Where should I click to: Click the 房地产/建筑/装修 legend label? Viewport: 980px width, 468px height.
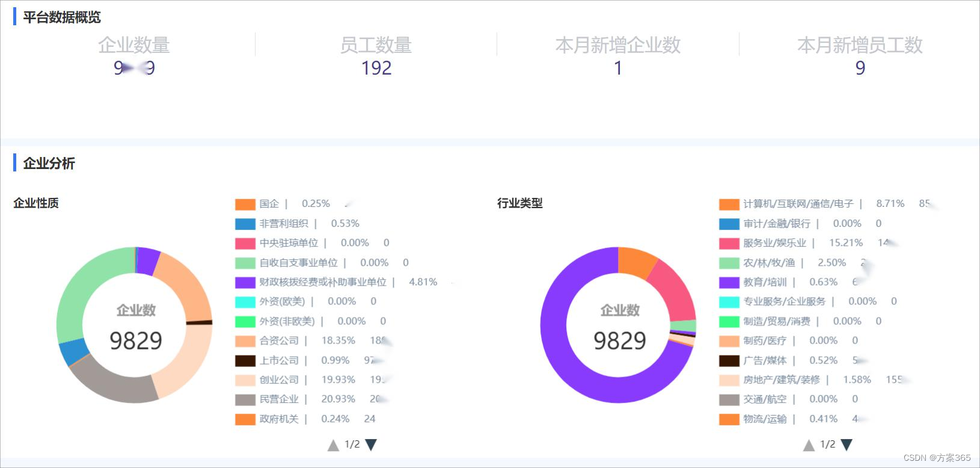tap(782, 380)
